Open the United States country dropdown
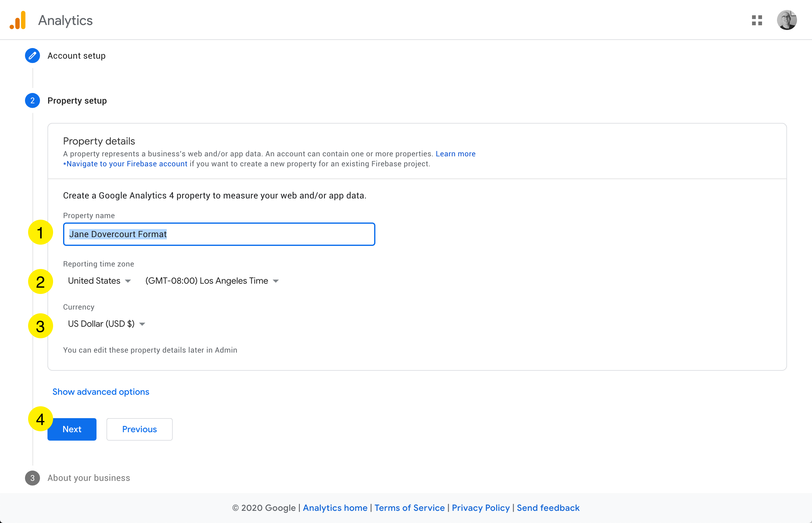812x523 pixels. tap(99, 281)
